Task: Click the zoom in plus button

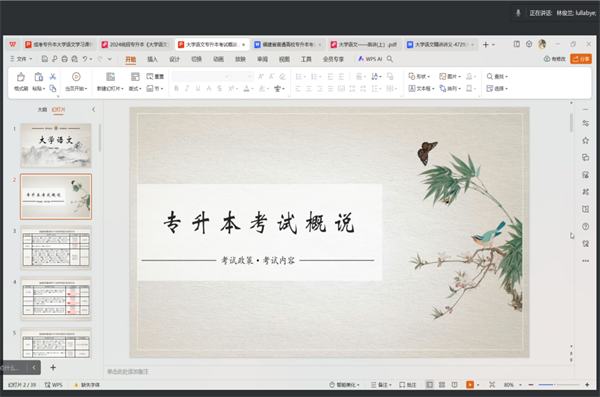Action: (x=587, y=385)
